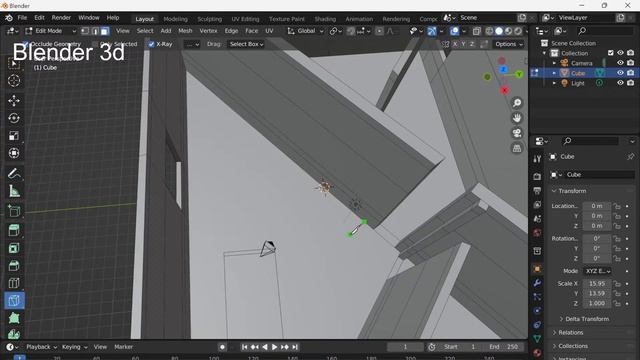Select the Add Cube tool
This screenshot has width=640, height=360.
tap(14, 211)
